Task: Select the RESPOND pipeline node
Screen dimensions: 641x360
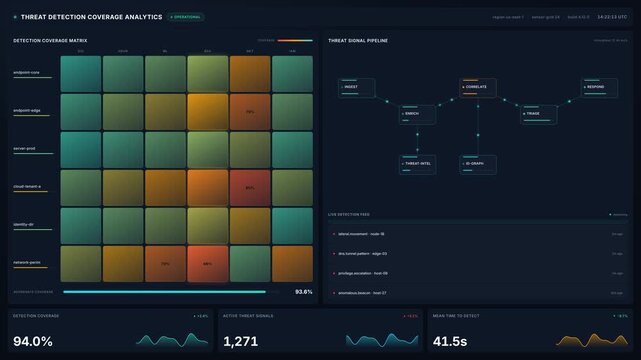Action: pyautogui.click(x=599, y=88)
